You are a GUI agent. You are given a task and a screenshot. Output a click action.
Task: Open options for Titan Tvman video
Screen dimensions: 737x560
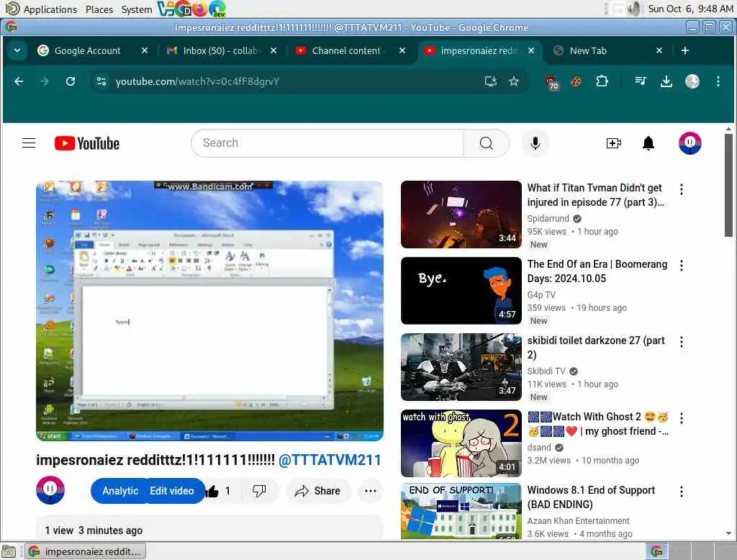(x=681, y=189)
